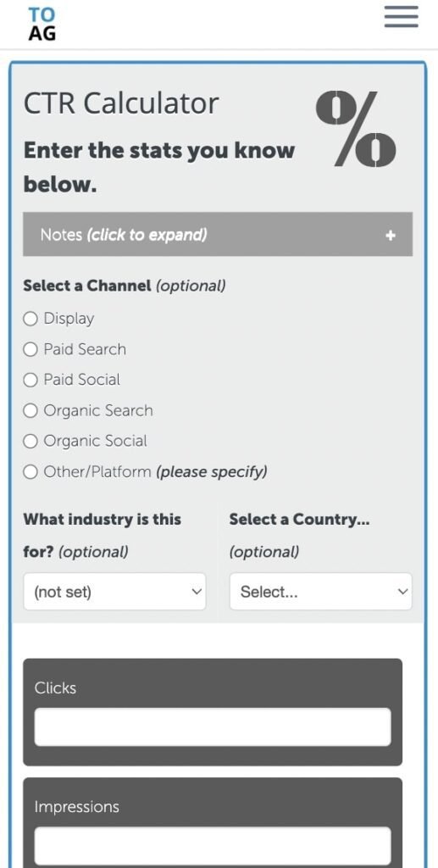Pick the Organic Search radio option
This screenshot has height=868, width=438.
click(30, 411)
